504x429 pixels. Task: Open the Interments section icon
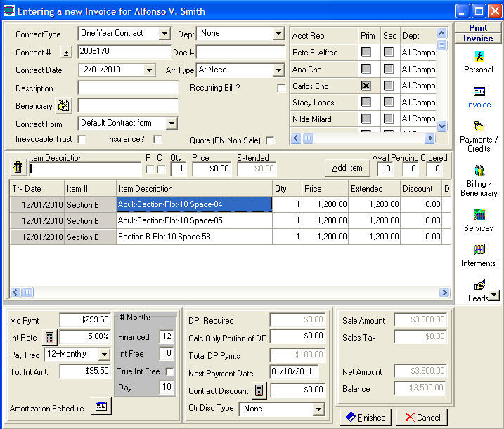(479, 250)
